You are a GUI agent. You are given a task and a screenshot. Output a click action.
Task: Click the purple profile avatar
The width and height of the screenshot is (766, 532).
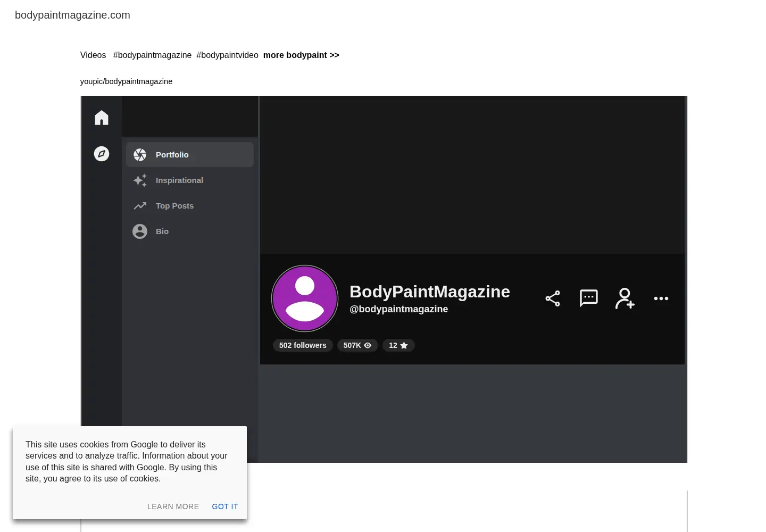pyautogui.click(x=305, y=298)
